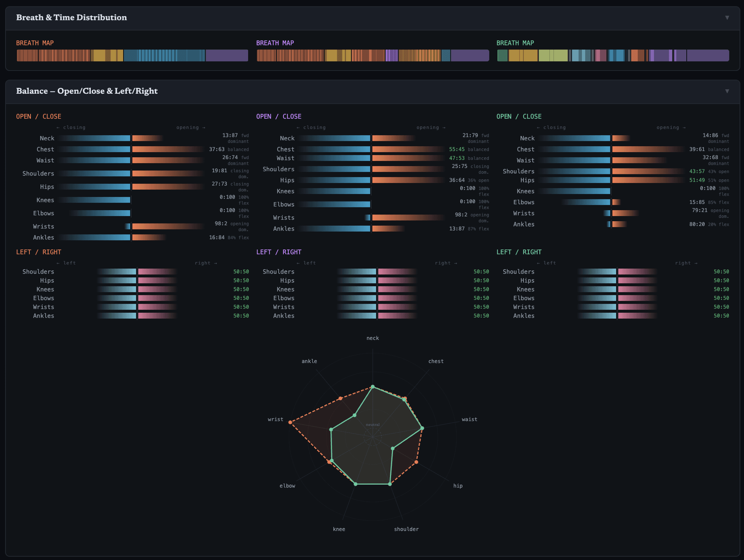Viewport: 744px width, 560px height.
Task: Click the green vertex at neck on radar
Action: tap(372, 386)
